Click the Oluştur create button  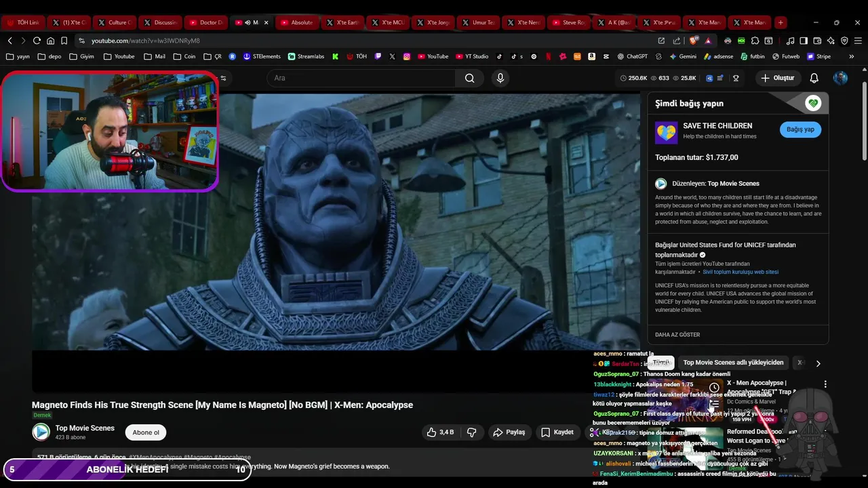[x=777, y=78]
